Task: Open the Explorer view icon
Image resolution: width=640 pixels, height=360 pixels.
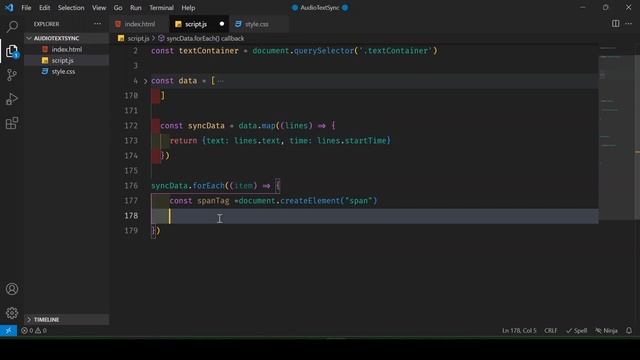Action: coord(12,51)
